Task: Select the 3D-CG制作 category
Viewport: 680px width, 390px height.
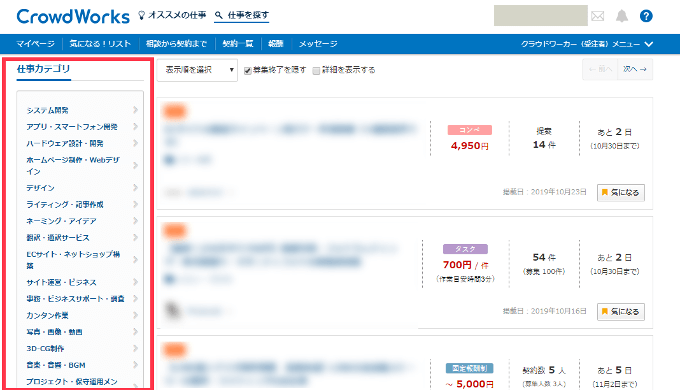Action: [45, 348]
